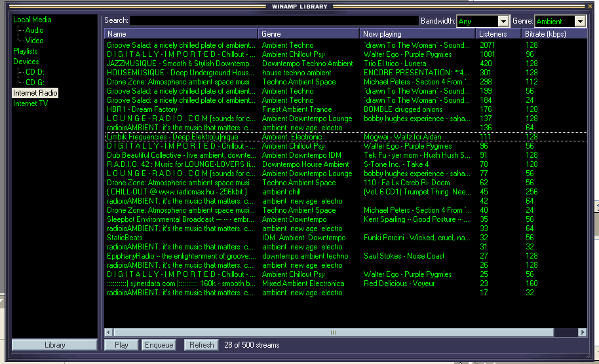Open Internet TV in the tree
Image resolution: width=599 pixels, height=364 pixels.
coord(30,103)
